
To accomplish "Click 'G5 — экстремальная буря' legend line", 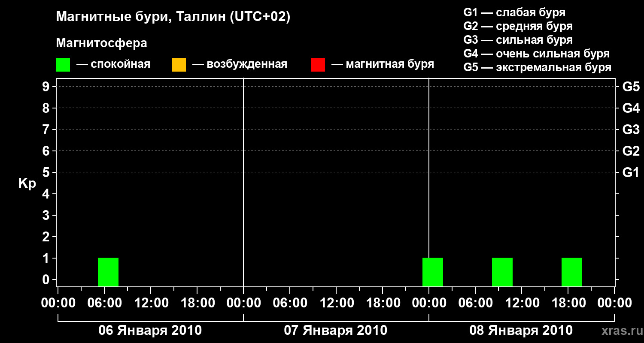I will [537, 67].
